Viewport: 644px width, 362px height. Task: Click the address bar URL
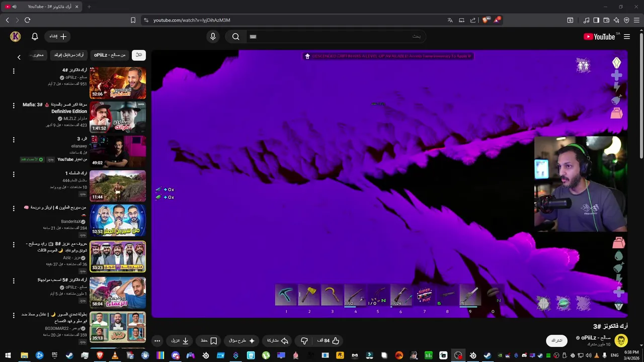[x=192, y=20]
